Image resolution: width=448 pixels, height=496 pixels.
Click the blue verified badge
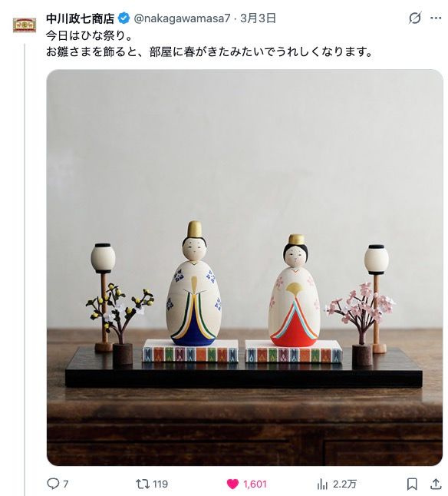point(124,18)
